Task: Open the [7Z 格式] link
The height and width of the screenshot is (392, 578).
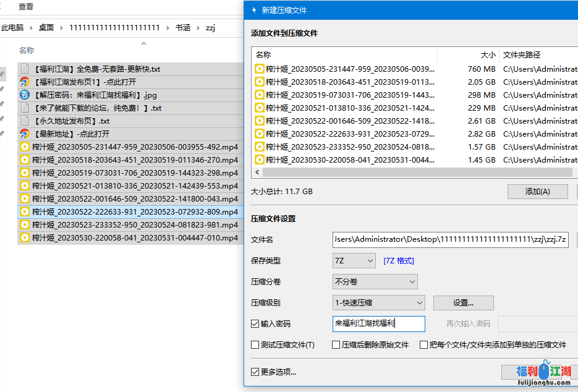Action: click(399, 261)
